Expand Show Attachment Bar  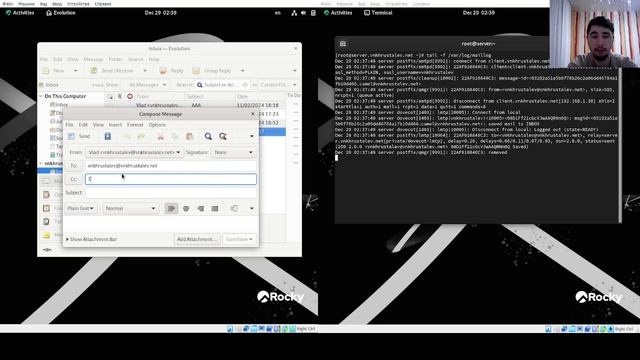[x=91, y=239]
